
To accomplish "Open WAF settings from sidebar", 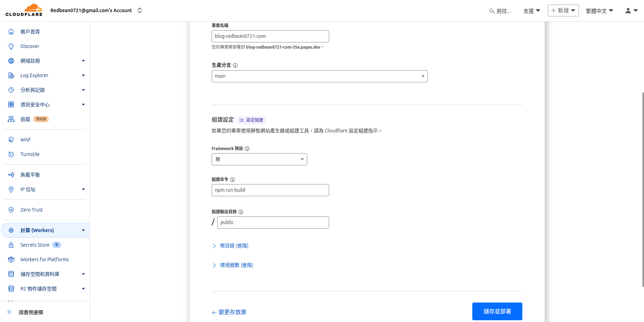I will click(25, 139).
